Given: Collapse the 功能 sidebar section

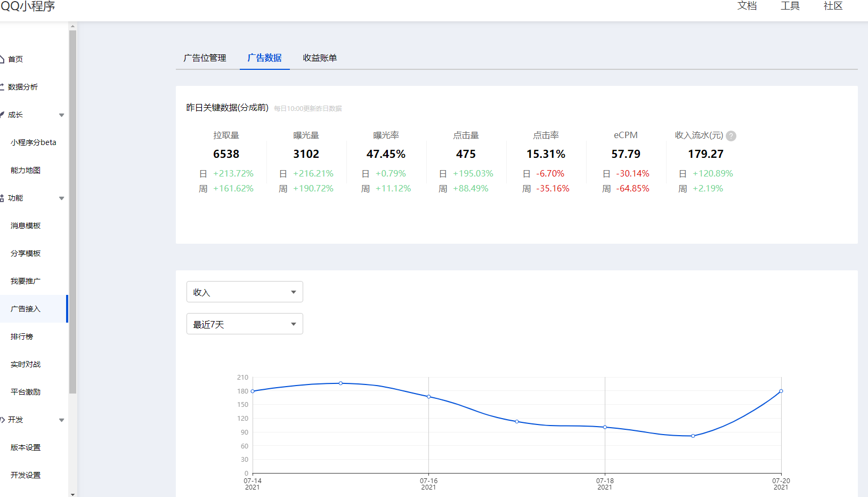Looking at the screenshot, I should click(61, 198).
